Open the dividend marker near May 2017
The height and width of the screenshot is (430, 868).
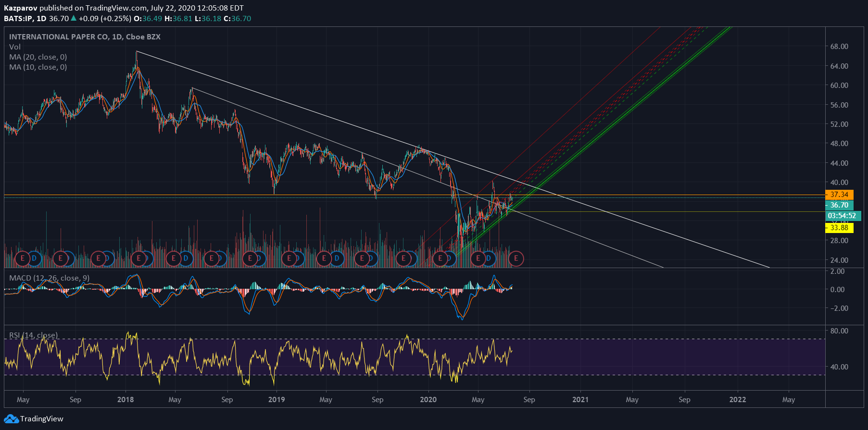(34, 258)
